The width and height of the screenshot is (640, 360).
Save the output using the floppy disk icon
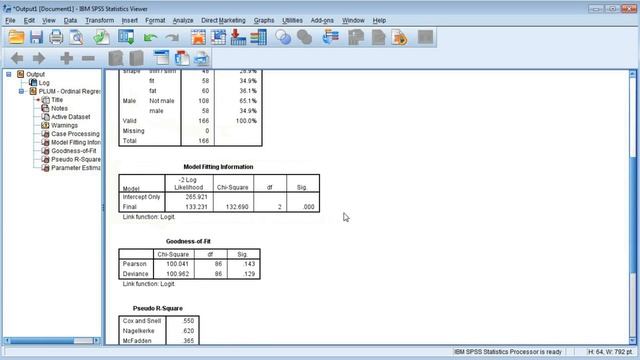click(36, 37)
